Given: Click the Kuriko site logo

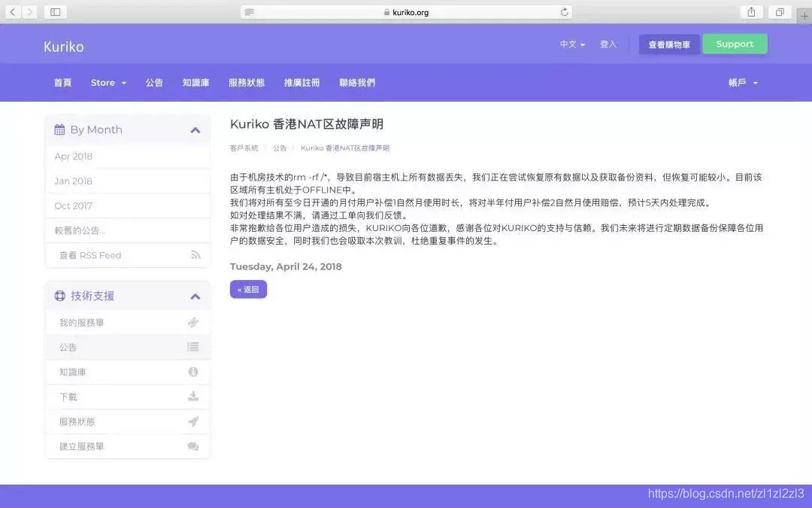Looking at the screenshot, I should point(64,47).
